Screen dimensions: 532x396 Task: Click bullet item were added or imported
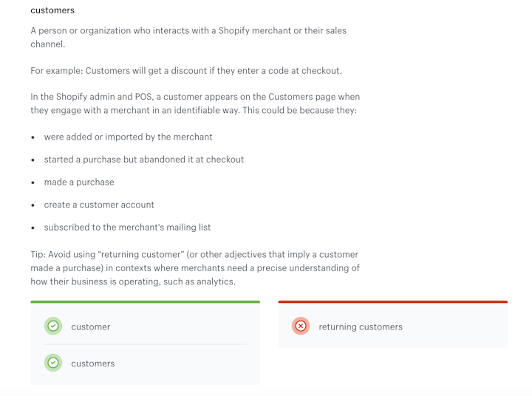pos(129,137)
